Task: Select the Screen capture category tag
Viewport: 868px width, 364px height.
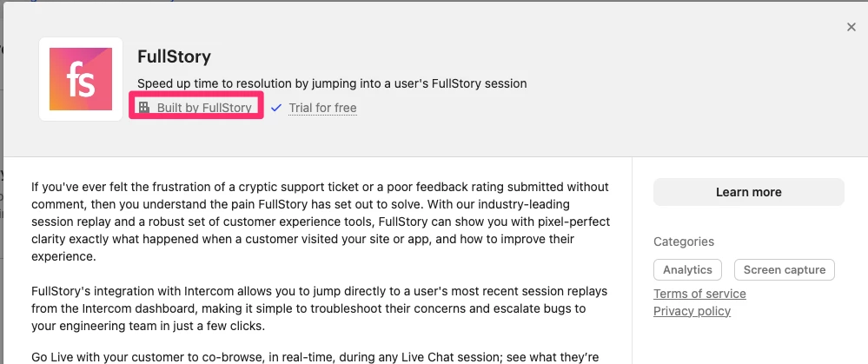Action: pos(785,270)
